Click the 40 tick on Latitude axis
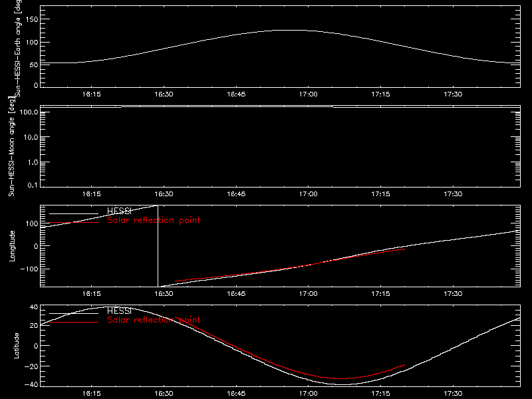Screen dimensions: 532x399 coord(35,307)
